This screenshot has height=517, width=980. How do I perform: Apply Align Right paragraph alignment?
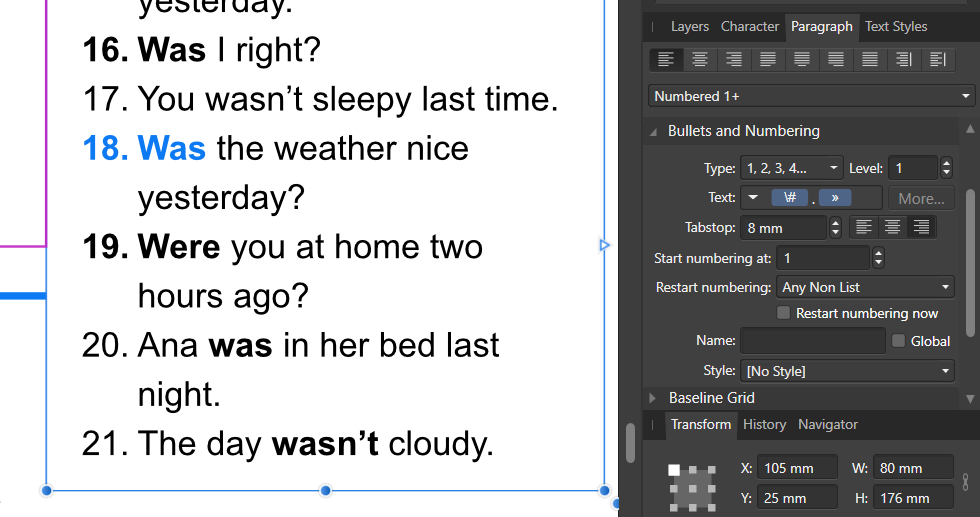(x=734, y=60)
